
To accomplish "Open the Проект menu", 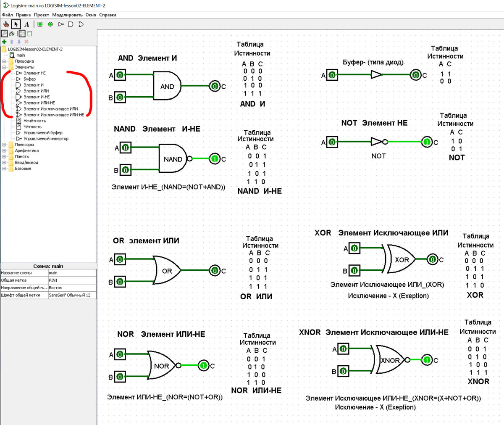I will [42, 15].
